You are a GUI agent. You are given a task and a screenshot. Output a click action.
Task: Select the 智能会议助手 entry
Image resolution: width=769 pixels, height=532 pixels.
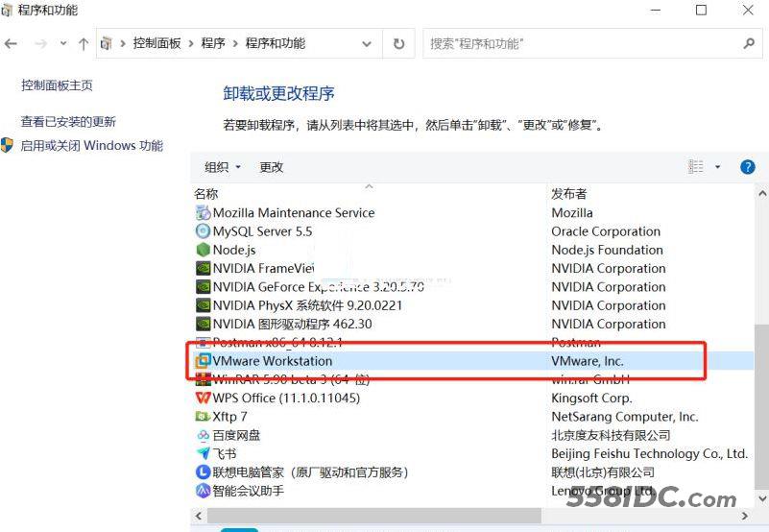point(248,491)
